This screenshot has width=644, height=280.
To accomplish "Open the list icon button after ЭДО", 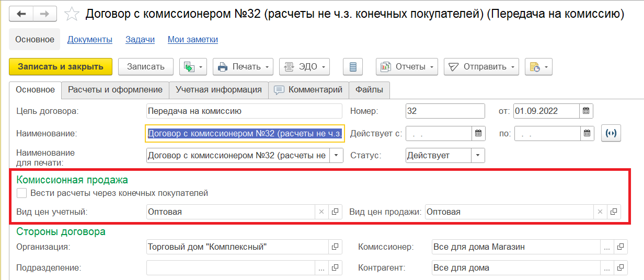I will [x=353, y=66].
